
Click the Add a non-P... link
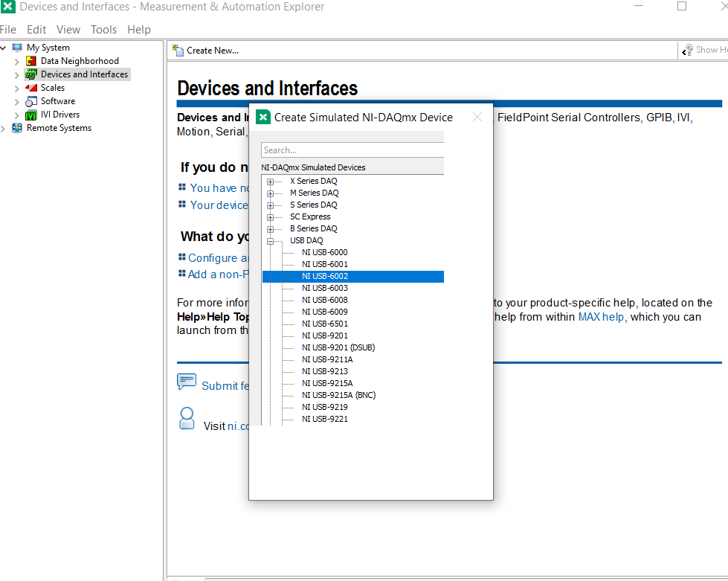pyautogui.click(x=218, y=275)
